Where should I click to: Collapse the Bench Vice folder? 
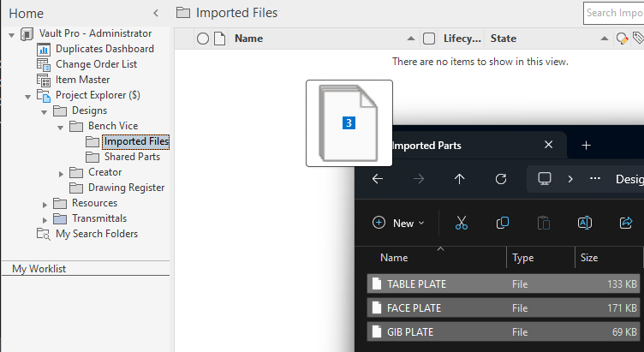[x=61, y=128]
